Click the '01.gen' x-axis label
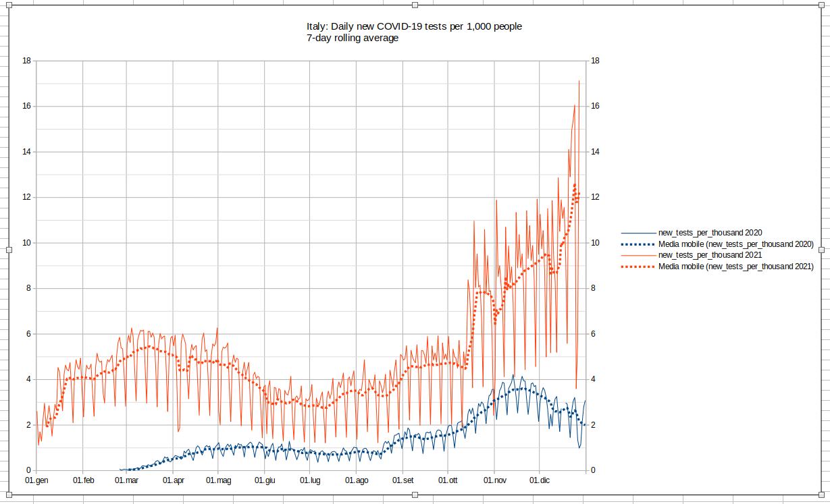 (x=37, y=480)
